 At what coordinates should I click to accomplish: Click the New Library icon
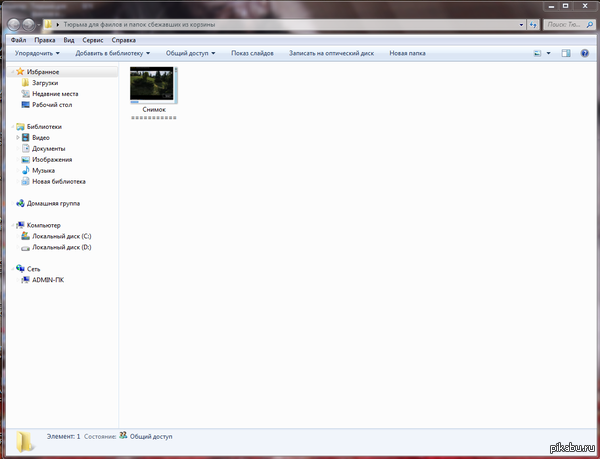(26, 181)
